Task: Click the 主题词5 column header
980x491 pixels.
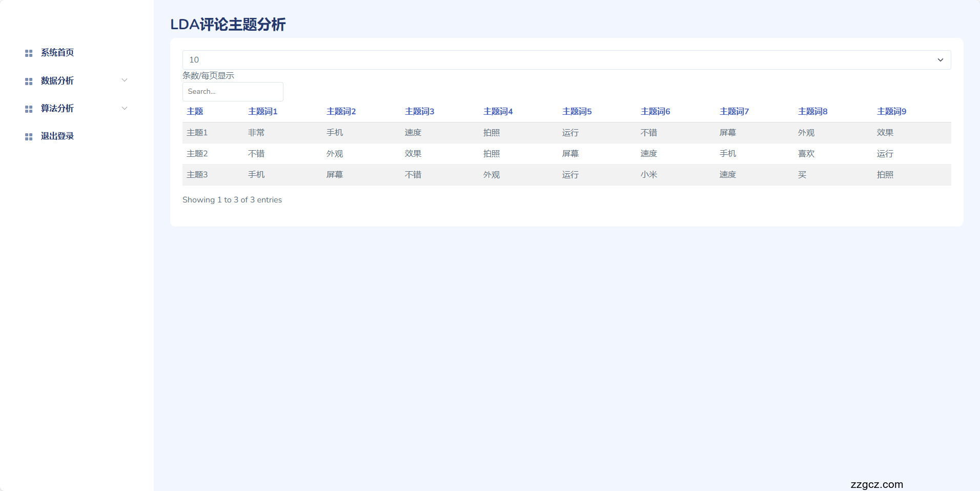Action: (x=577, y=111)
